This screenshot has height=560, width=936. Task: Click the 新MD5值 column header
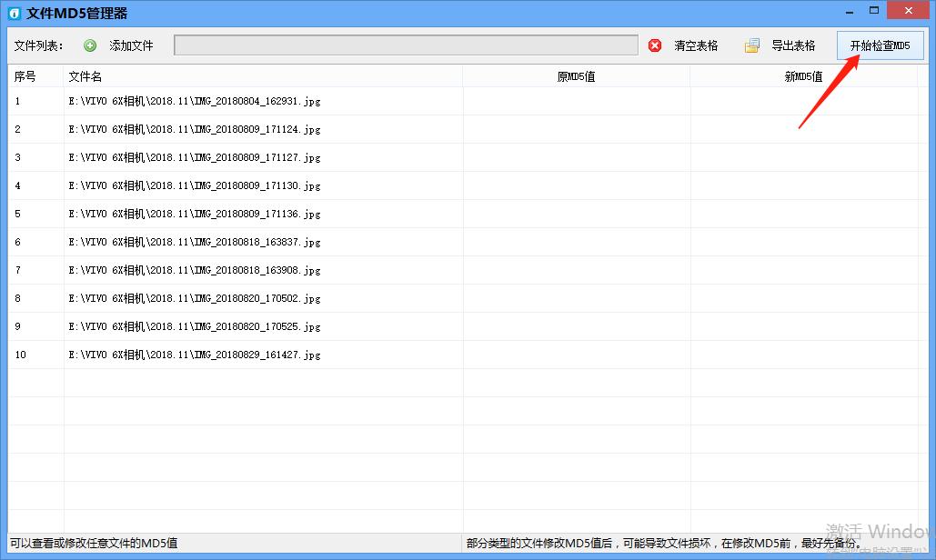coord(803,76)
